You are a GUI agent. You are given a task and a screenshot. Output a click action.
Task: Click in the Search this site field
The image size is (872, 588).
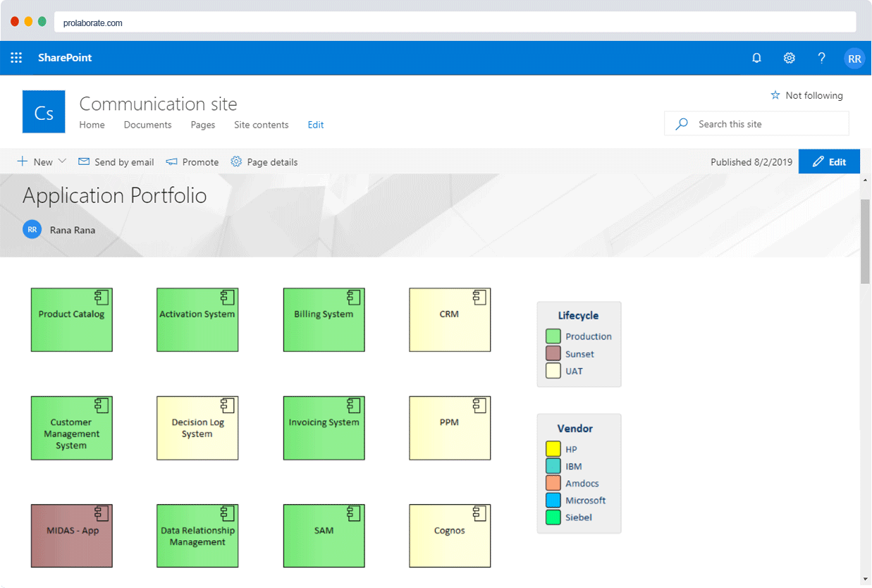tap(756, 123)
